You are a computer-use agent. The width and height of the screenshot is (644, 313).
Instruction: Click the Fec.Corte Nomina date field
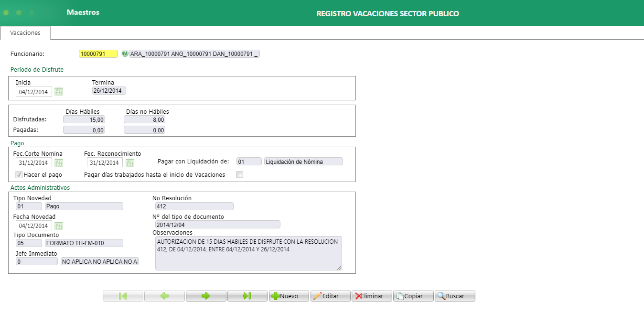[34, 162]
